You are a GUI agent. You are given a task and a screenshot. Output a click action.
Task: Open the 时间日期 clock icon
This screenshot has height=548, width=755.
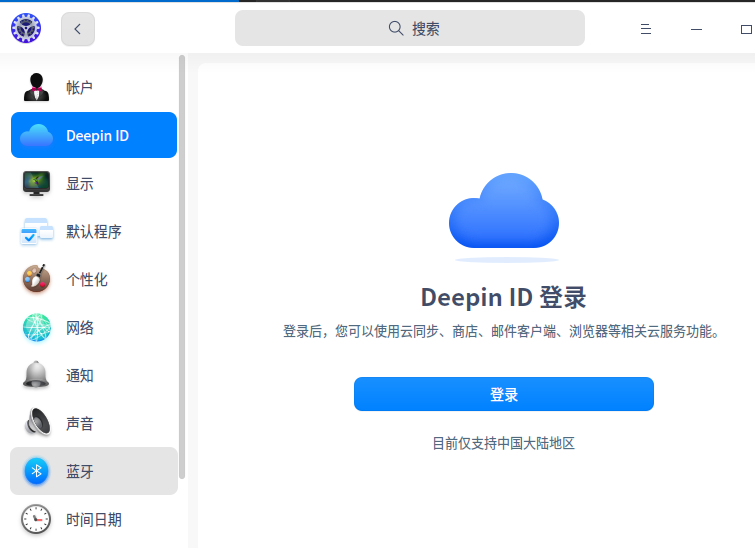click(36, 519)
